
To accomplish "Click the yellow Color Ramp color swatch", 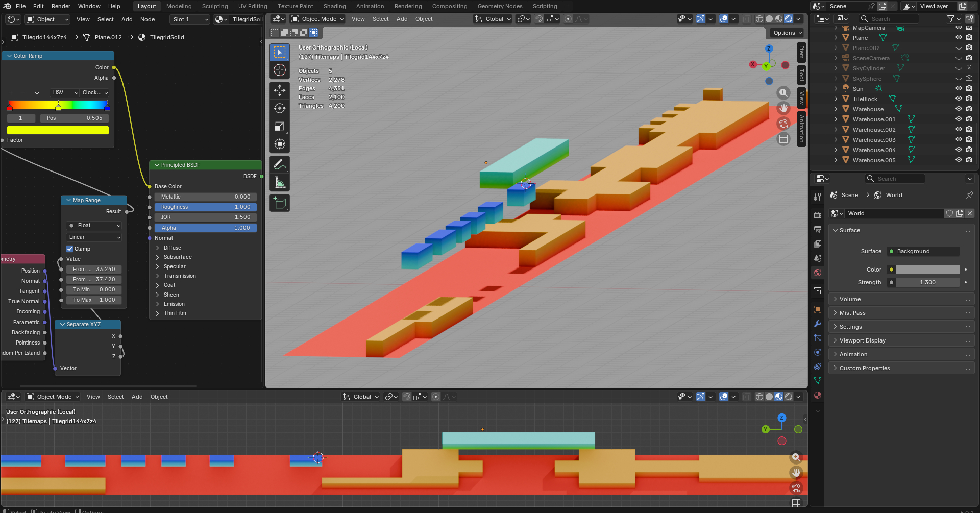I will [x=58, y=130].
